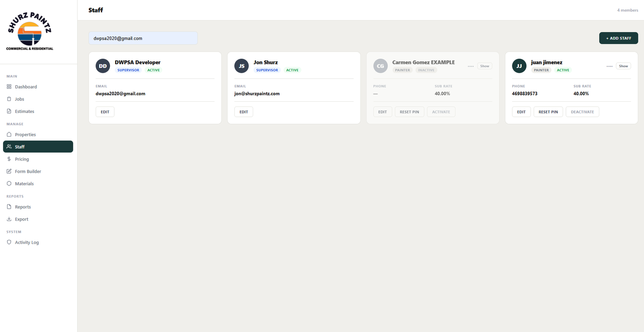This screenshot has width=644, height=332.
Task: Click the SUPERVISOR badge on Jon Shurz
Action: coord(267,70)
